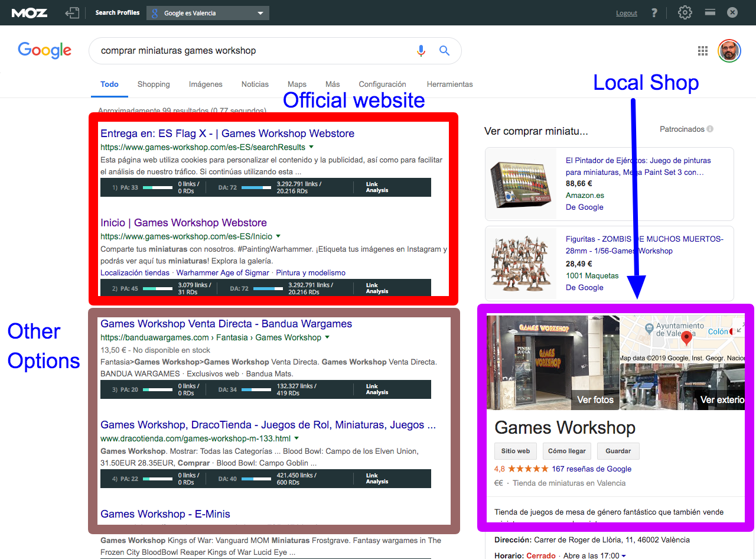The height and width of the screenshot is (559, 756).
Task: Click the MOZ logo in the toolbar
Action: (x=30, y=12)
